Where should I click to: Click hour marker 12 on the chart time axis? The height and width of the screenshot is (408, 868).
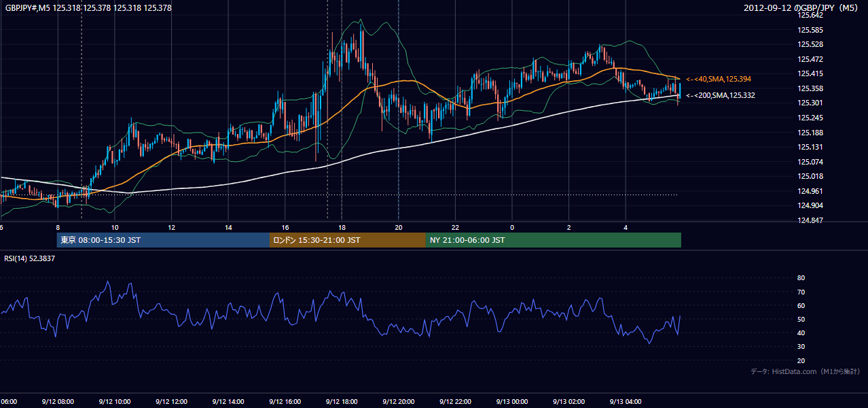(172, 227)
